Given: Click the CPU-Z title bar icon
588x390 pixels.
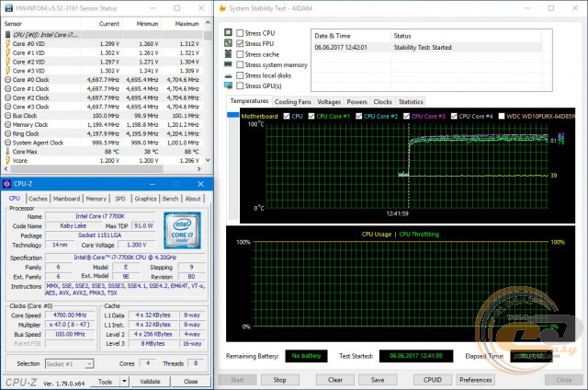Looking at the screenshot, I should 7,184.
